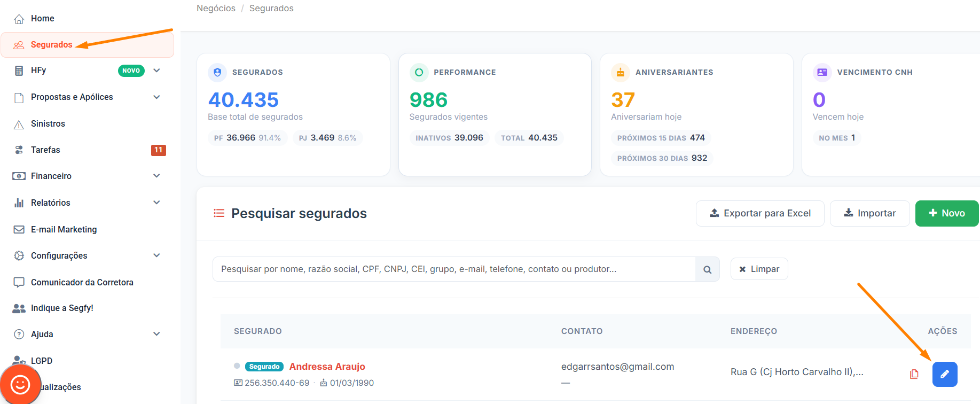Click Exportar para Excel button
The height and width of the screenshot is (404, 980).
(x=759, y=213)
